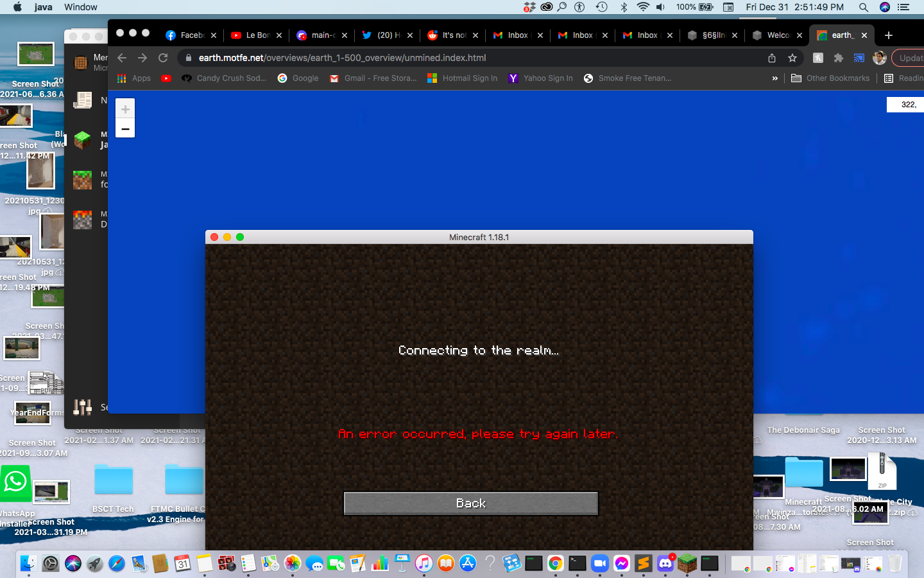
Task: Click the share icon in address bar
Action: point(772,58)
